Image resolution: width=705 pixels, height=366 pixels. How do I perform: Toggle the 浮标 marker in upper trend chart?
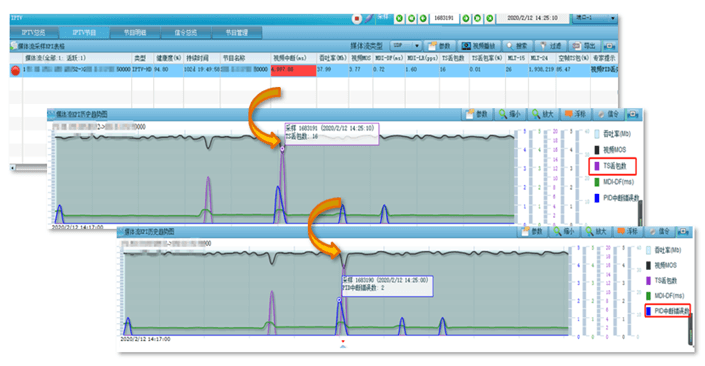coord(576,114)
